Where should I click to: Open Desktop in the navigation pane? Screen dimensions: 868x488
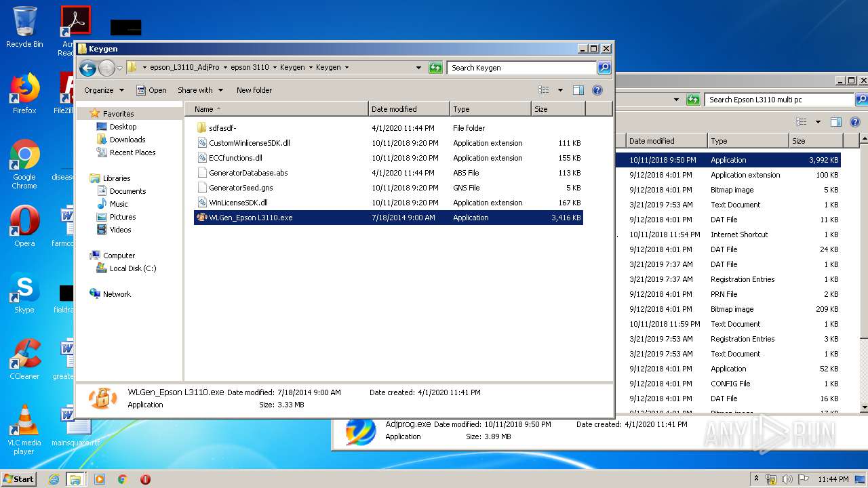tap(123, 127)
